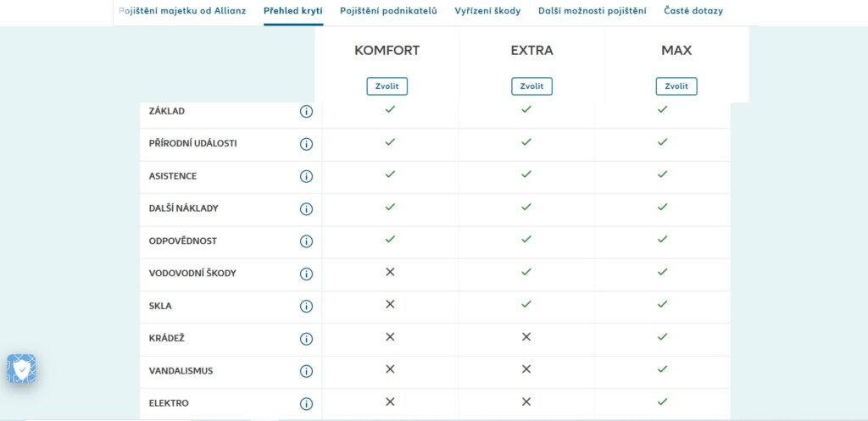The image size is (868, 421).
Task: Click the ELEKTRO row label
Action: 169,403
